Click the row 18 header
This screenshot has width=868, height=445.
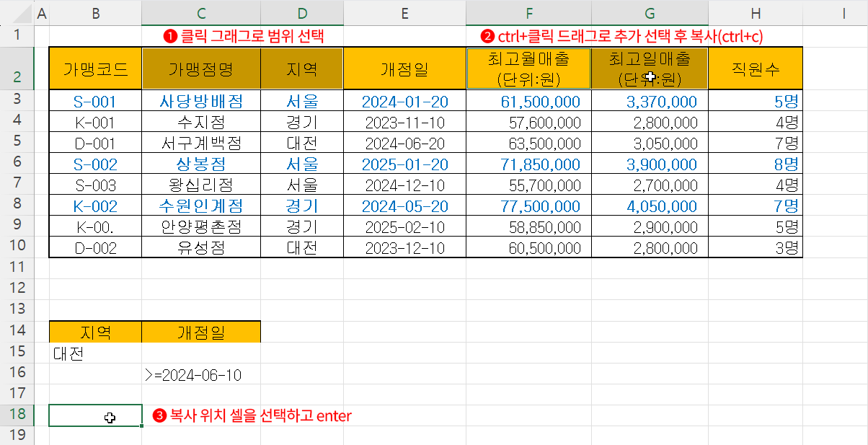[x=17, y=415]
